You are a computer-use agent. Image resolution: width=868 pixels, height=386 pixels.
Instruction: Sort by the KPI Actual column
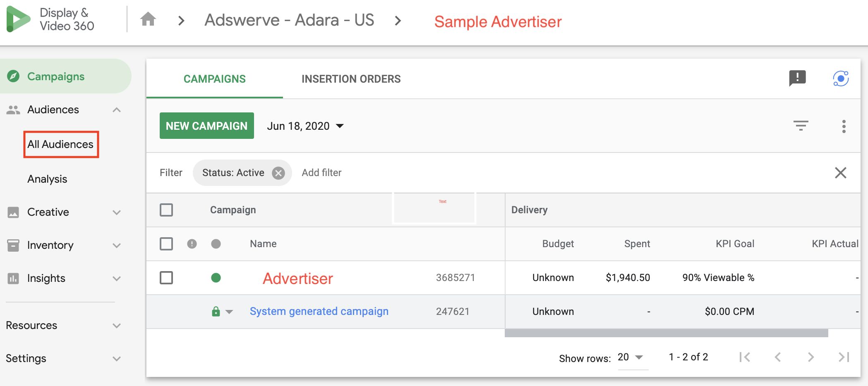835,244
